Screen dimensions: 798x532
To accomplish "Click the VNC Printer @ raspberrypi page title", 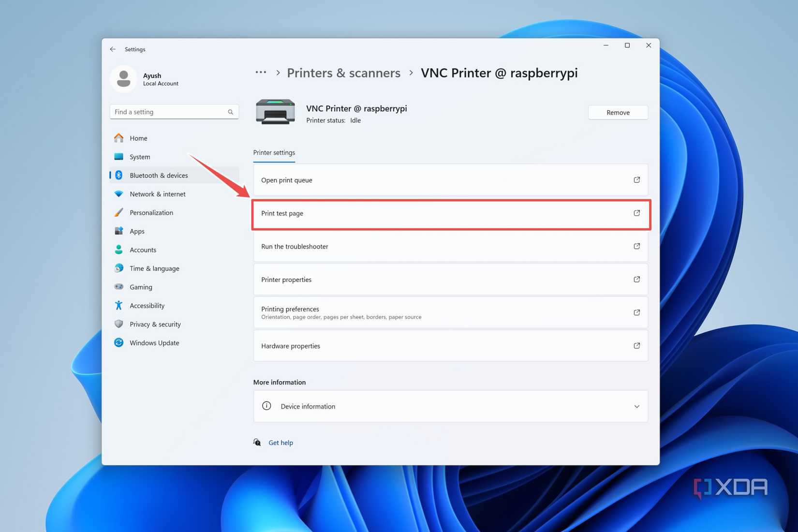I will [499, 73].
